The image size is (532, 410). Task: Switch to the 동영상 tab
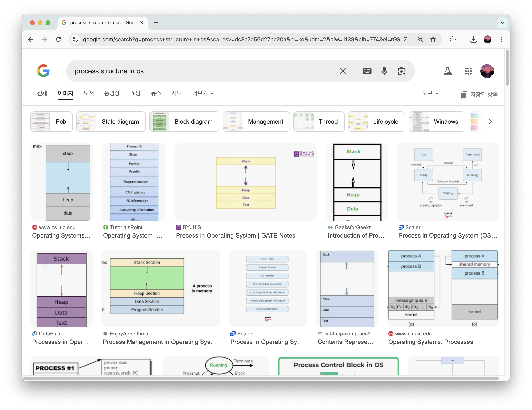(x=112, y=93)
